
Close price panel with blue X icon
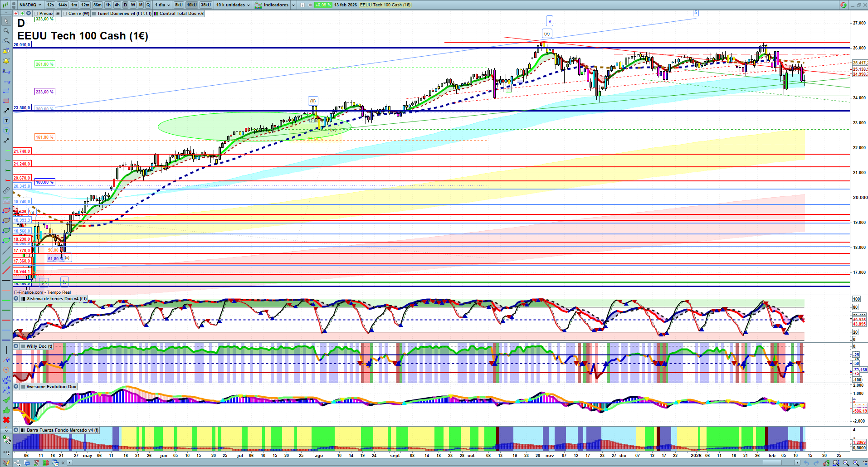pos(28,14)
